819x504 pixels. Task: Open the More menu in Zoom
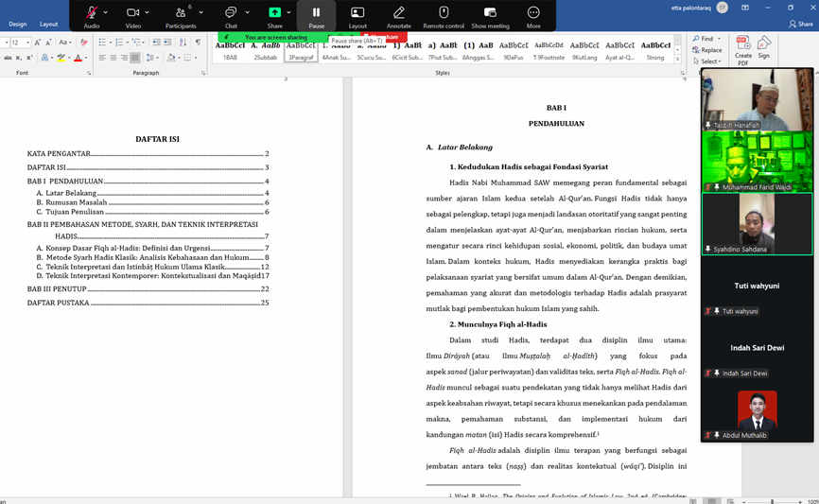(x=533, y=16)
